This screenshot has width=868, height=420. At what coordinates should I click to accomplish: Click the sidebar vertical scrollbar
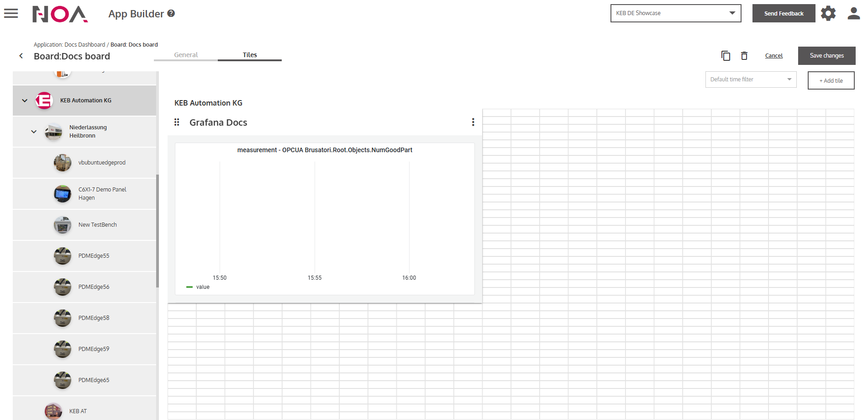point(158,231)
